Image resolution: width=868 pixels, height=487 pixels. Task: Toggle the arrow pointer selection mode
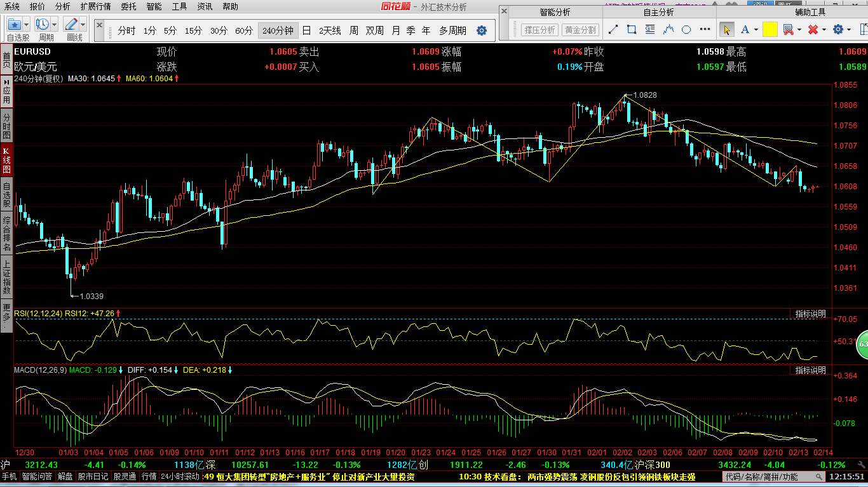pyautogui.click(x=727, y=30)
